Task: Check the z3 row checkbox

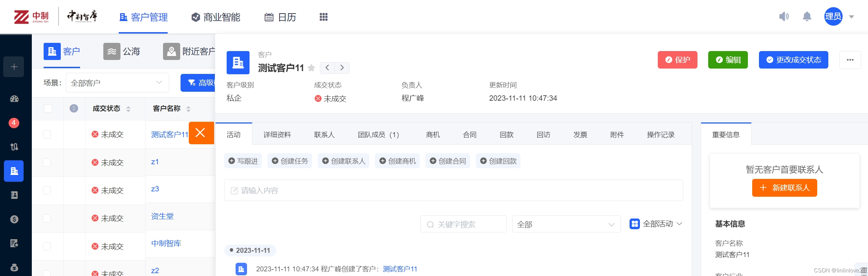Action: 47,190
